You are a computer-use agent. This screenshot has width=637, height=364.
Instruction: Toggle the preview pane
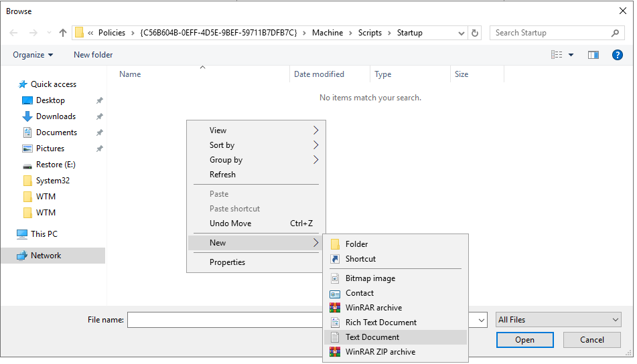tap(593, 55)
